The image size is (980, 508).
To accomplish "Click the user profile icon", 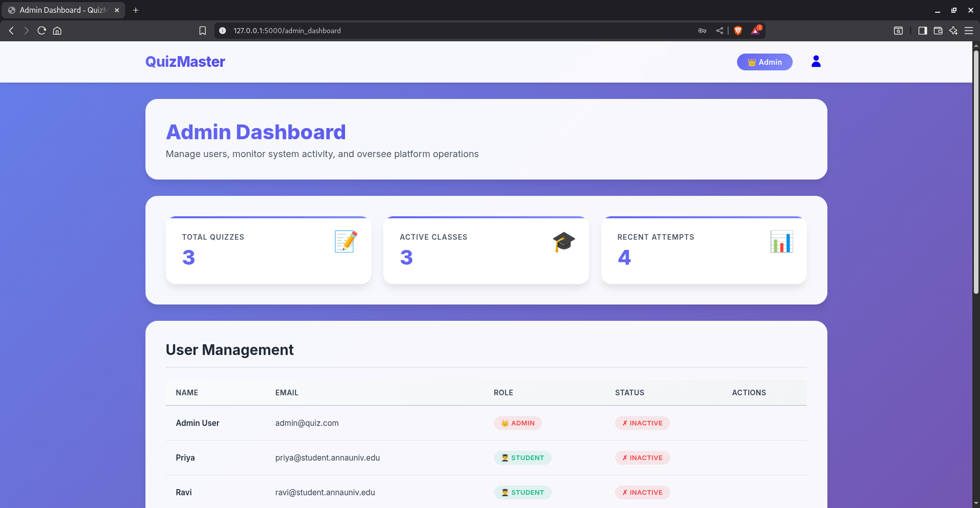I will (816, 62).
